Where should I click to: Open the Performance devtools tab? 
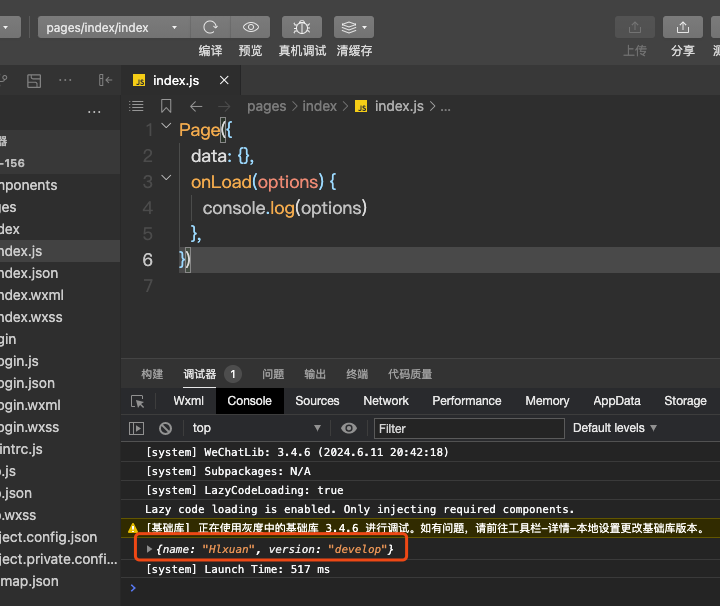[x=467, y=401]
